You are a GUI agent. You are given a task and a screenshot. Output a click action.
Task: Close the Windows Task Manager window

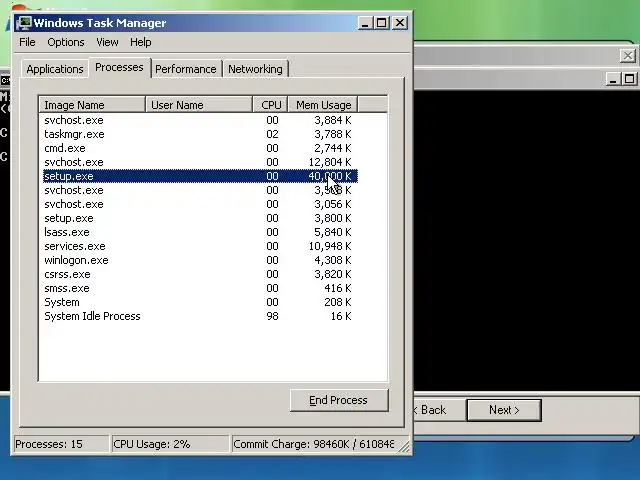click(x=400, y=22)
